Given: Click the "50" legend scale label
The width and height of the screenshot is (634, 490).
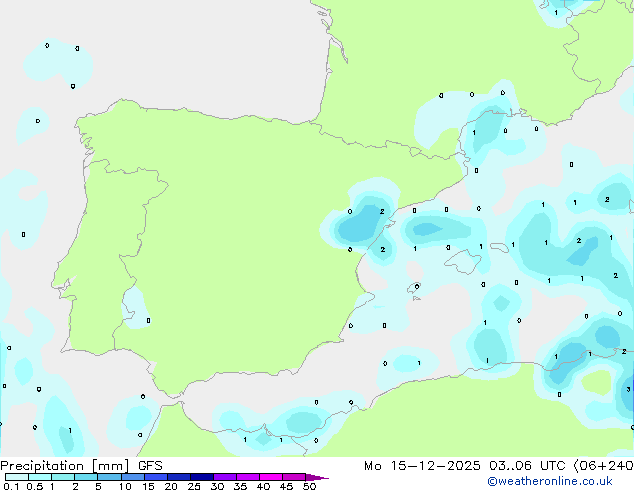Looking at the screenshot, I should click(x=309, y=486).
